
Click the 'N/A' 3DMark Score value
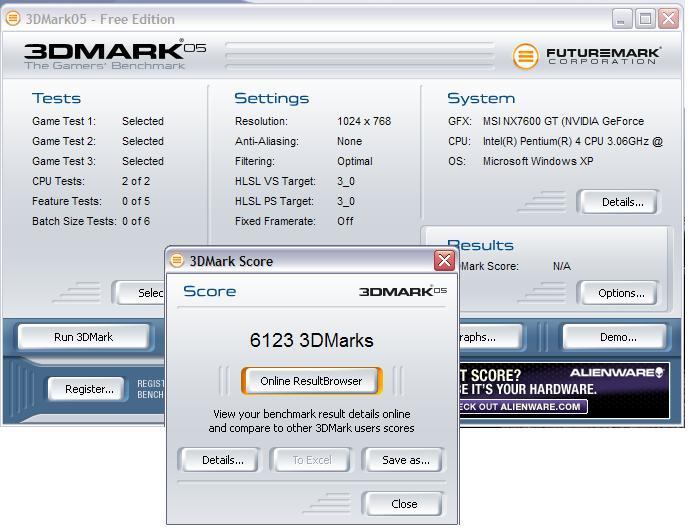pos(562,266)
